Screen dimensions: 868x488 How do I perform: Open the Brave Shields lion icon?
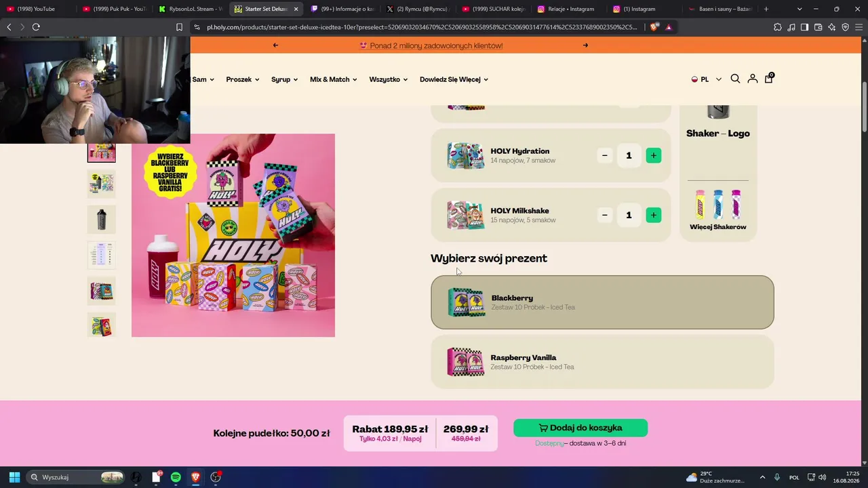point(653,27)
